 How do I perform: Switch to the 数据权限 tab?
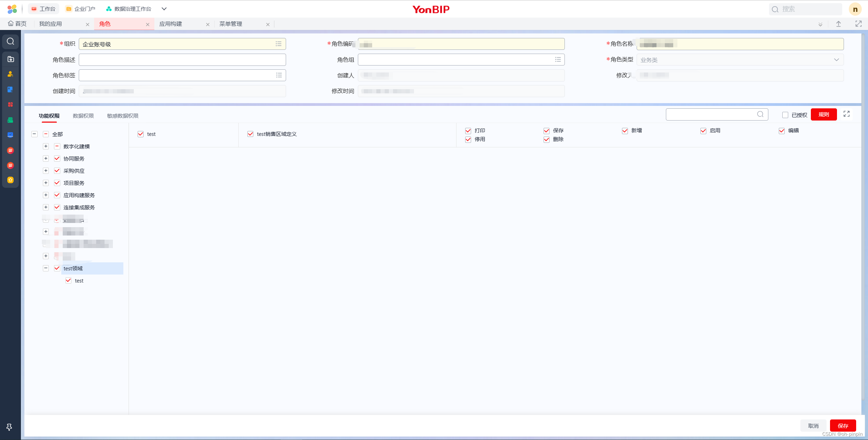83,115
